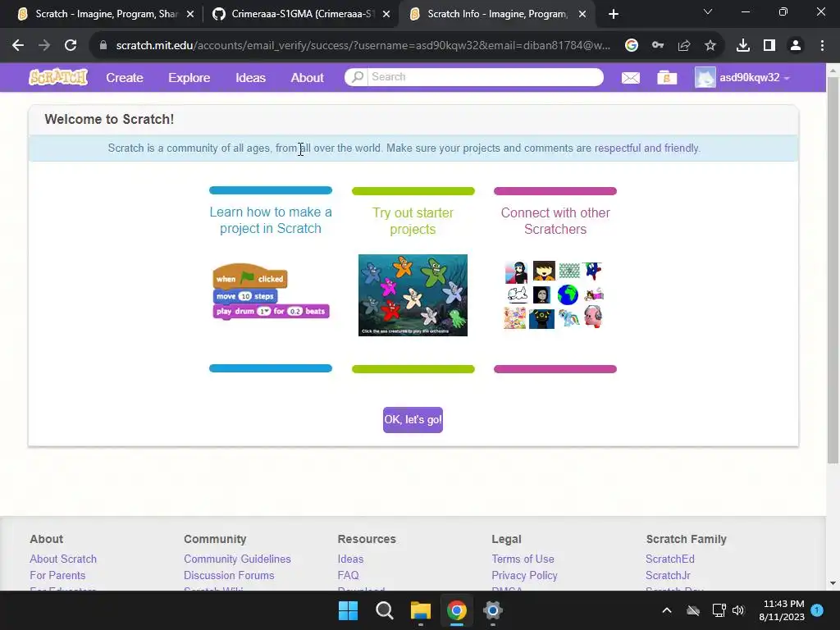Open Explore in Scratch navbar
This screenshot has height=630, width=840.
click(189, 78)
